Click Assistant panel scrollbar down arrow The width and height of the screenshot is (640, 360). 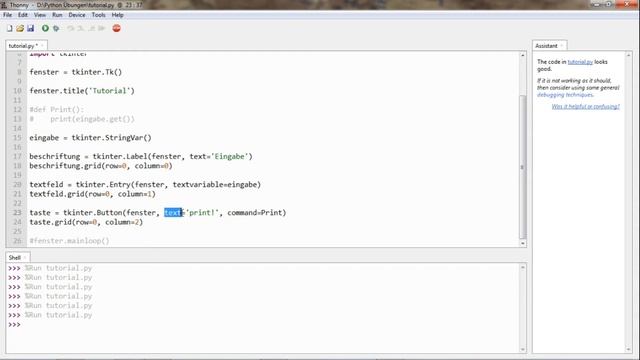pos(629,349)
